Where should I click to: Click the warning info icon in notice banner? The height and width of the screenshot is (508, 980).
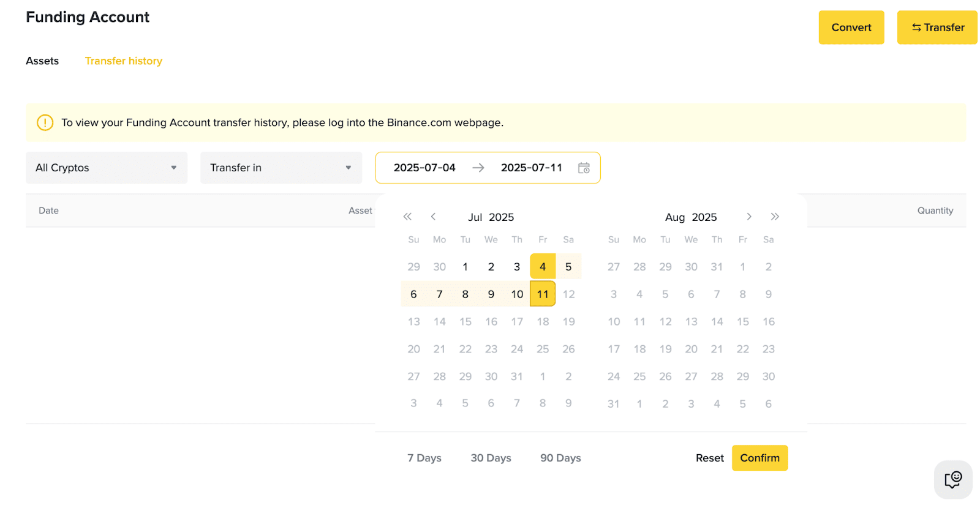click(x=45, y=122)
